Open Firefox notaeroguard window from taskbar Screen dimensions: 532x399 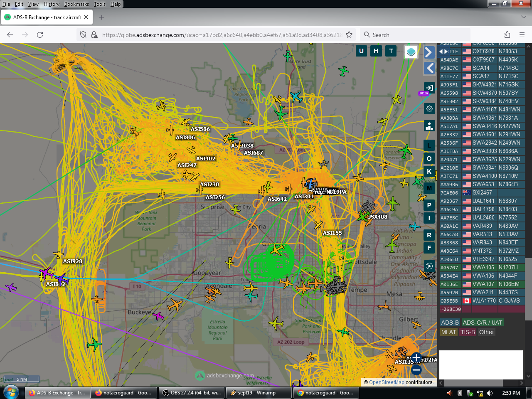pos(125,393)
